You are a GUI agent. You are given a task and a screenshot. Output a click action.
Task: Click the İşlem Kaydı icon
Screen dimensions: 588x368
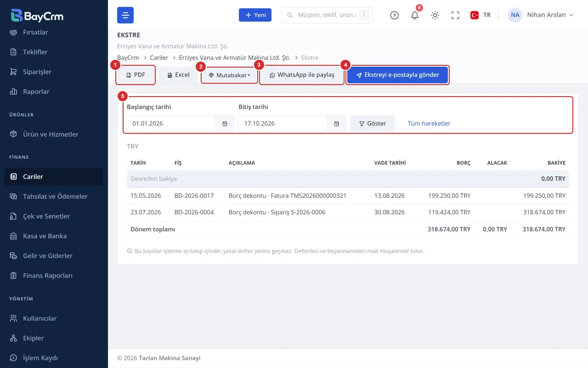[14, 358]
